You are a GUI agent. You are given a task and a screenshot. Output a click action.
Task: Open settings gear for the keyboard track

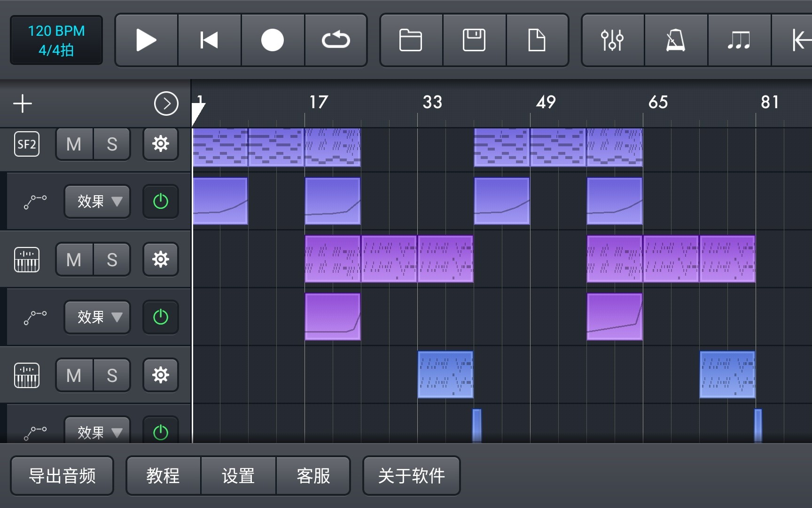tap(160, 259)
